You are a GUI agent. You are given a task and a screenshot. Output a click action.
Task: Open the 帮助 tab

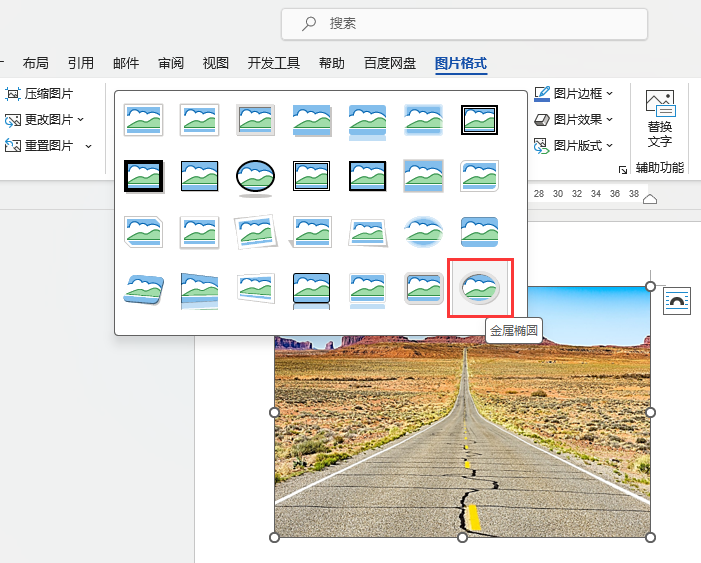click(332, 63)
